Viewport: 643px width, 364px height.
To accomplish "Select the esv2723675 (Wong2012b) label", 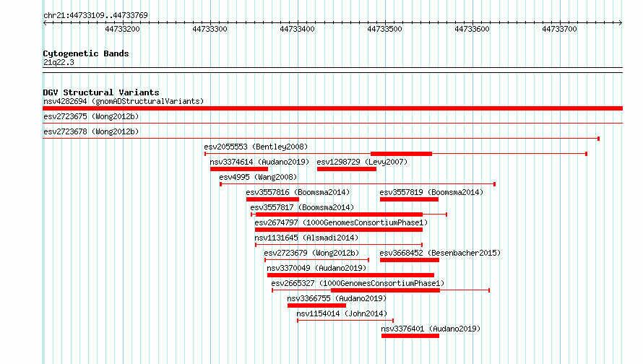I will pyautogui.click(x=91, y=116).
